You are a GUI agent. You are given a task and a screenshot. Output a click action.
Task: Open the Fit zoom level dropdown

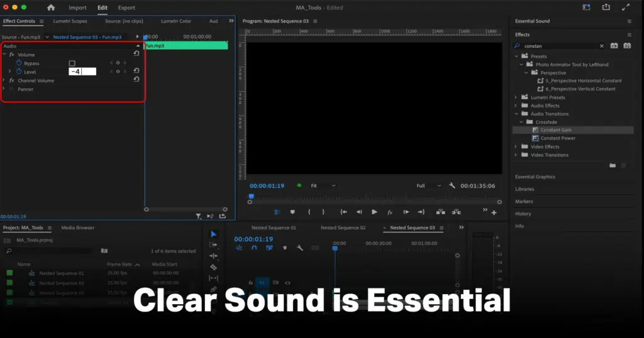click(323, 186)
